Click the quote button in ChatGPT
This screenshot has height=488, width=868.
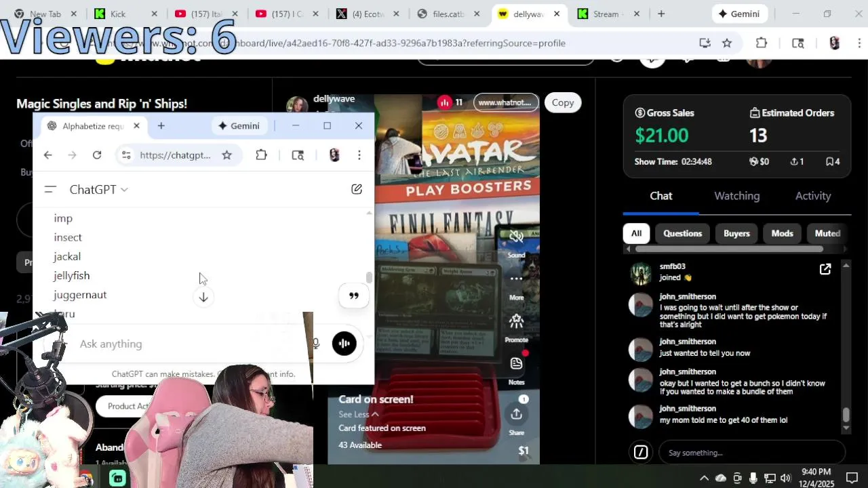(353, 296)
